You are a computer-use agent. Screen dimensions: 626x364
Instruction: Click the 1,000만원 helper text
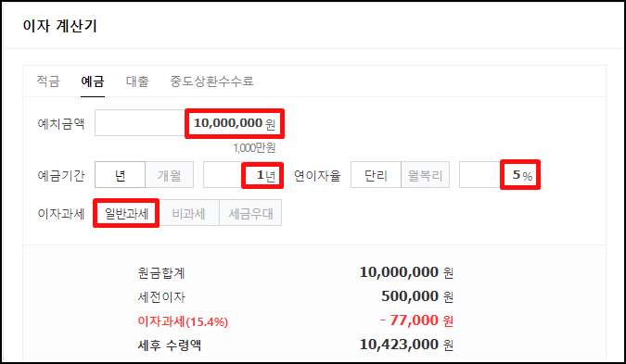[x=254, y=148]
